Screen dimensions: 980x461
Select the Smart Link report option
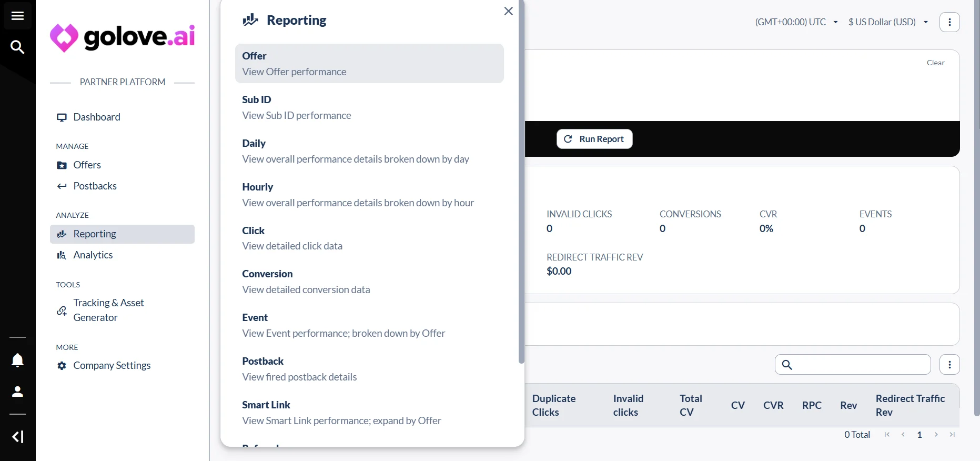click(x=369, y=413)
